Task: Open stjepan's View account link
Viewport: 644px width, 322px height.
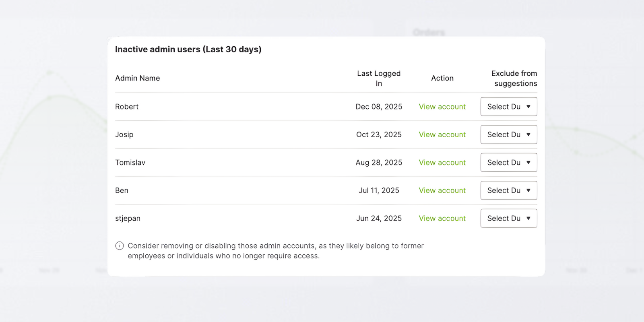Action: (442, 219)
